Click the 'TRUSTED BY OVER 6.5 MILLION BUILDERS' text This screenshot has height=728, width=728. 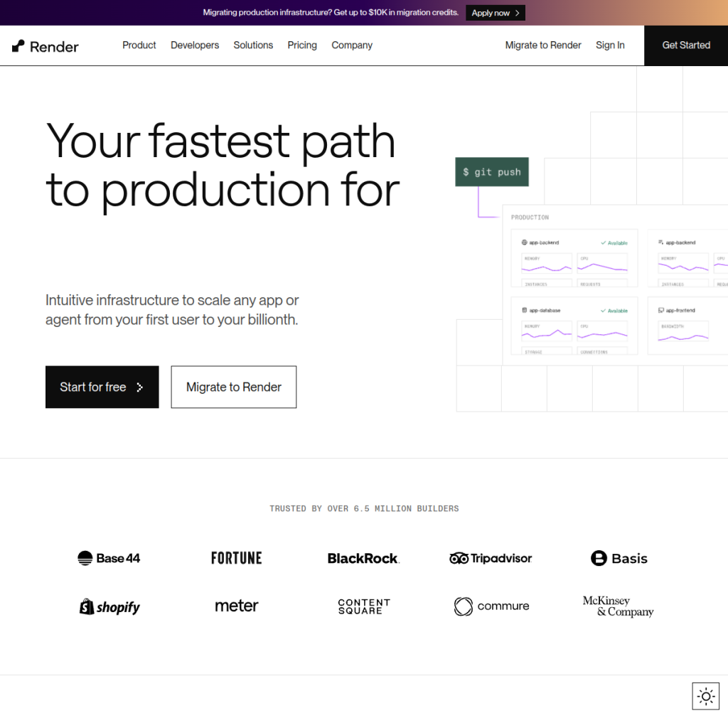364,508
